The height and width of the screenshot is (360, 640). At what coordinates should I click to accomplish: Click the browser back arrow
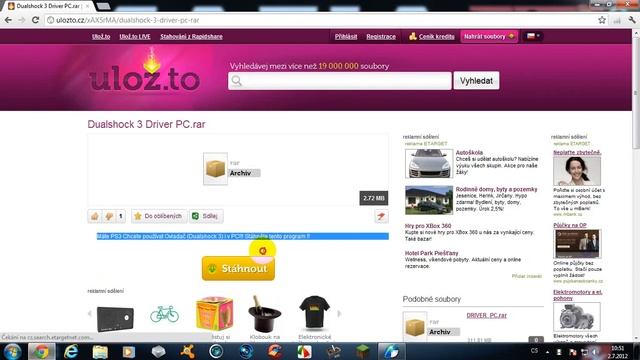pyautogui.click(x=8, y=20)
